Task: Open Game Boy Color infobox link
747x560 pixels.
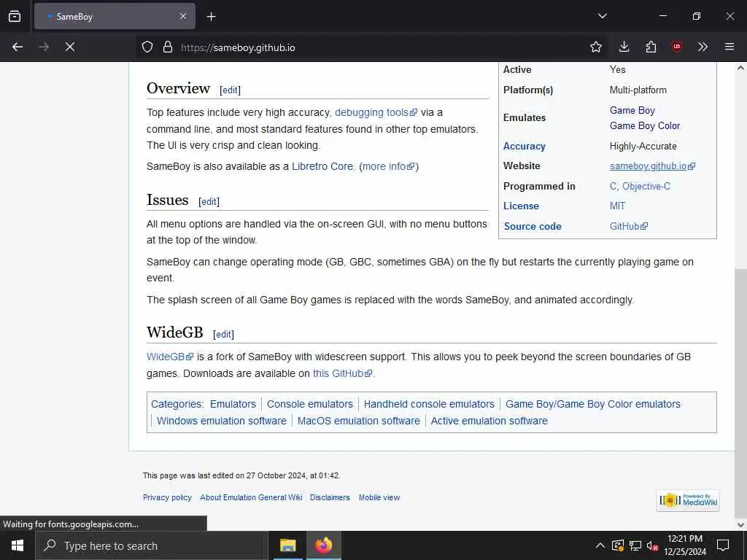Action: pyautogui.click(x=645, y=125)
